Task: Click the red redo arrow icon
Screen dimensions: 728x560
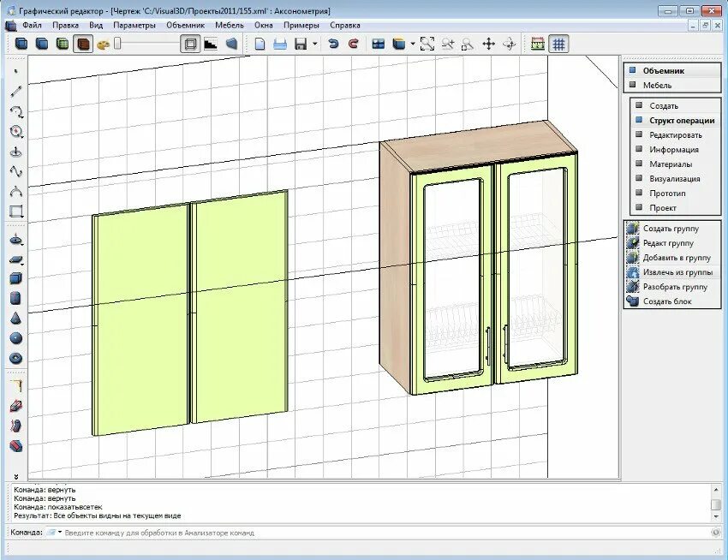Action: [x=354, y=45]
